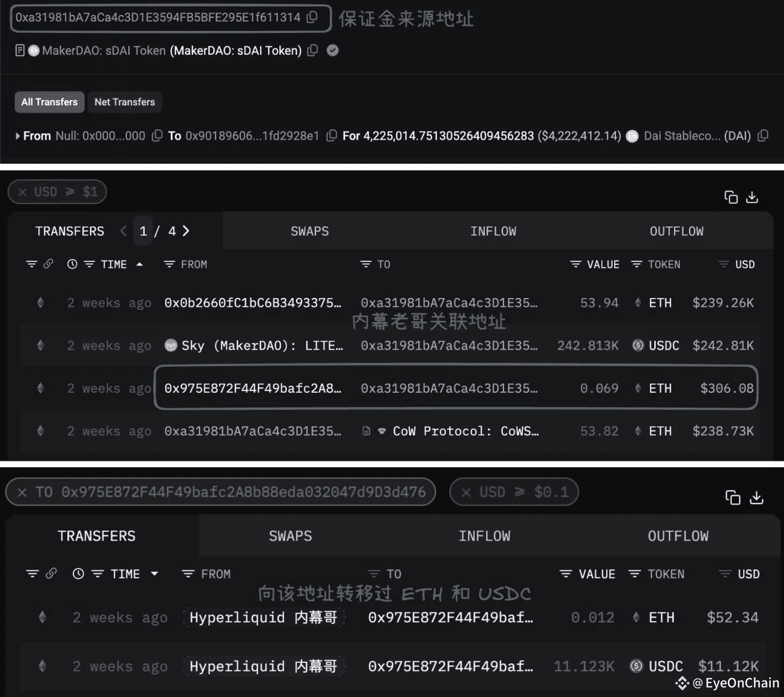The width and height of the screenshot is (784, 697).
Task: Copy the bottom panel table data
Action: tap(733, 497)
